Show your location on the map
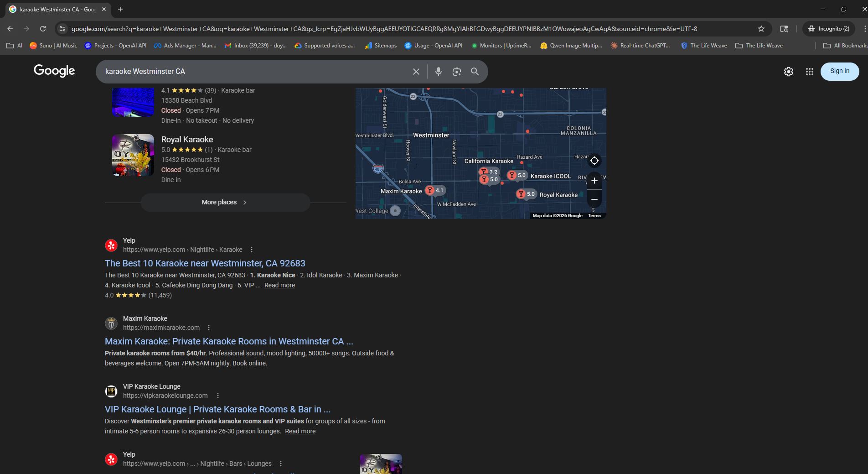Image resolution: width=868 pixels, height=474 pixels. click(594, 161)
